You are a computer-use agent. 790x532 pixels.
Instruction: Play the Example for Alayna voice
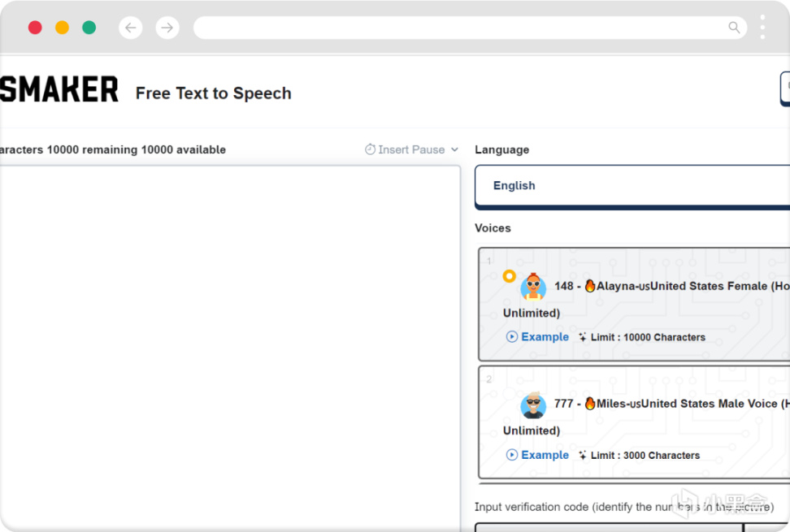pos(537,337)
